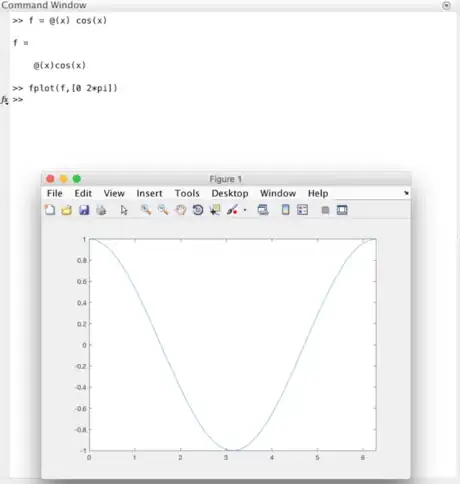The width and height of the screenshot is (460, 484).
Task: Activate the Zoom Out magnifier tool
Action: click(163, 210)
